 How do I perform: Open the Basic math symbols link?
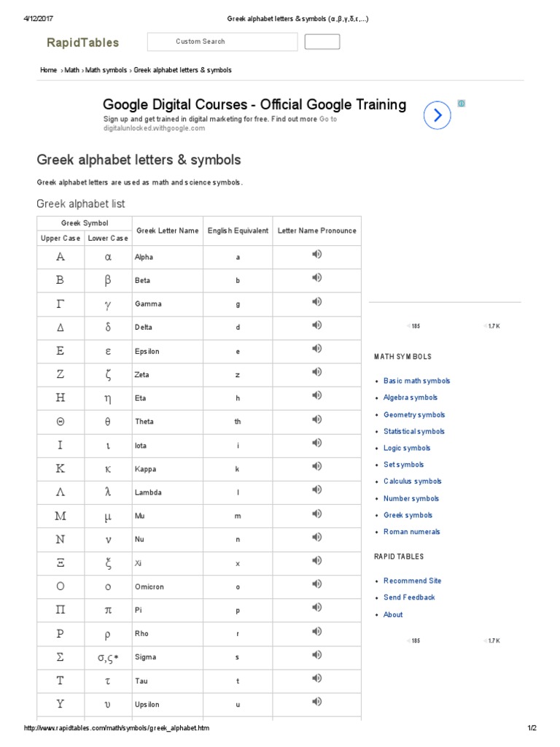416,381
